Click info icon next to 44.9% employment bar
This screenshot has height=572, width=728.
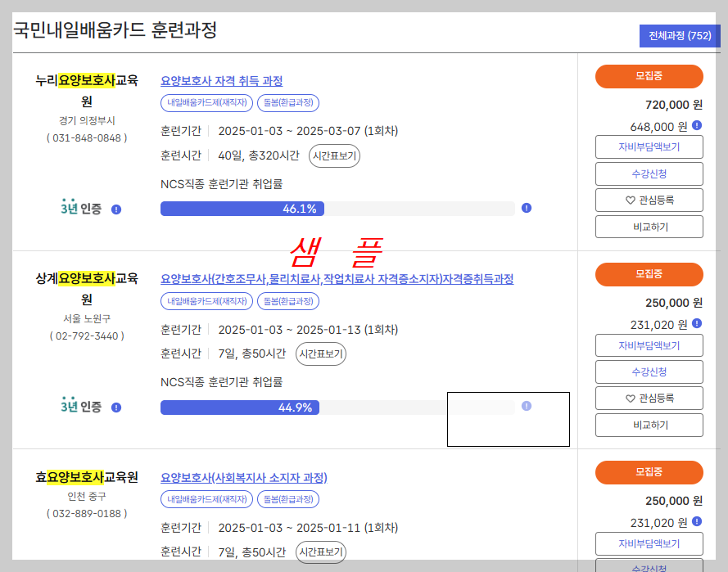point(526,406)
